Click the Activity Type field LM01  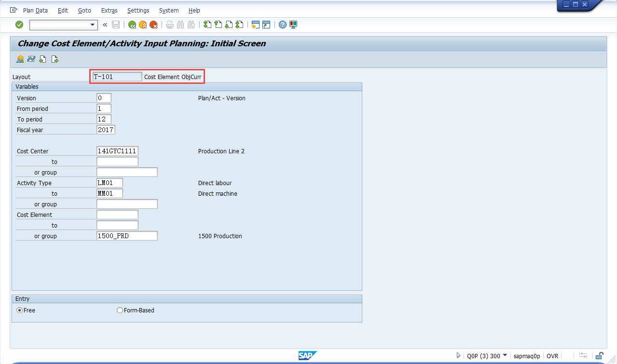pos(110,183)
